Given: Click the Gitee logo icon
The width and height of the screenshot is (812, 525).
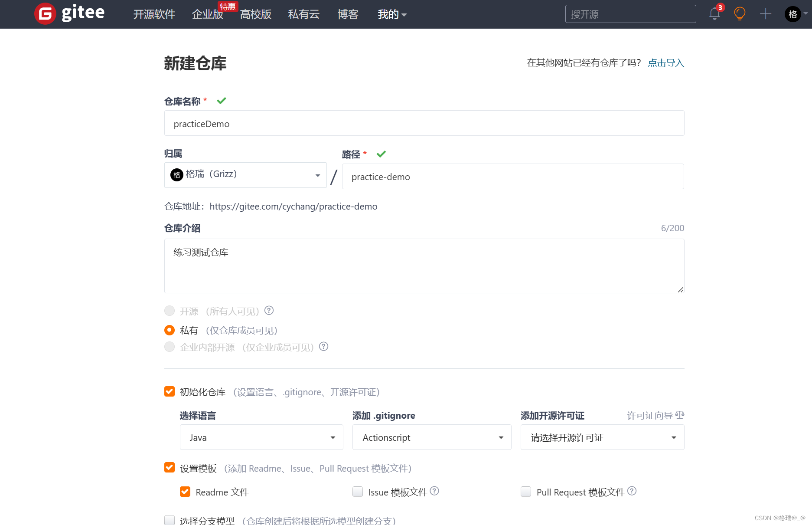Looking at the screenshot, I should [x=45, y=14].
